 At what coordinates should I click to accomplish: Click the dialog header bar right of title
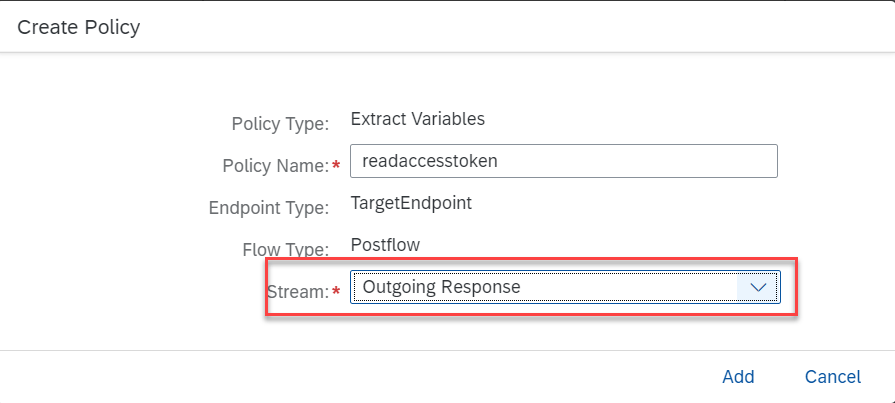pyautogui.click(x=500, y=27)
